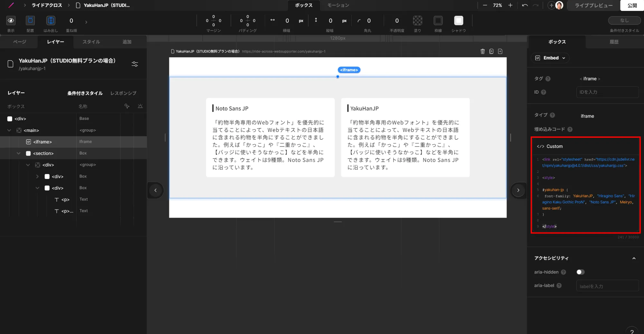
Task: Click the ID input field
Action: click(x=607, y=92)
